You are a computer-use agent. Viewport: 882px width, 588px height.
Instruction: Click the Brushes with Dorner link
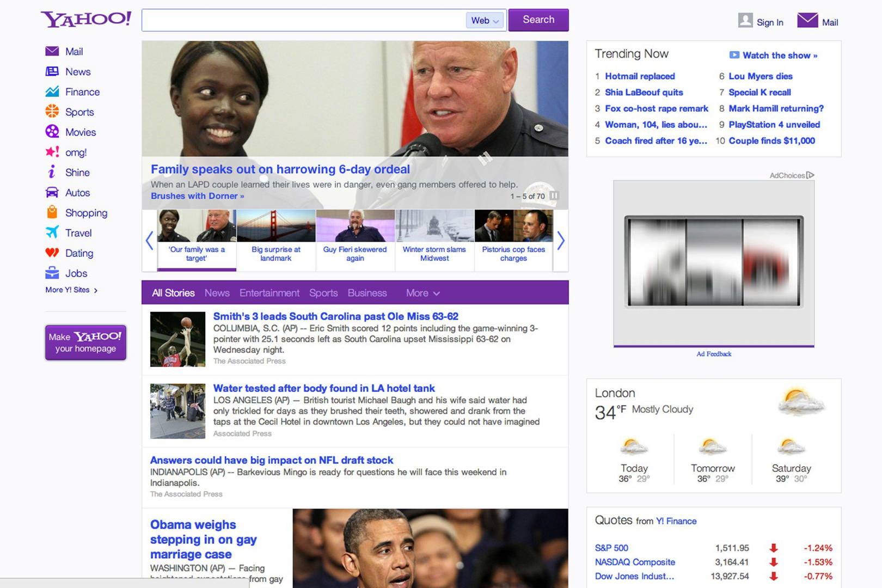coord(197,196)
